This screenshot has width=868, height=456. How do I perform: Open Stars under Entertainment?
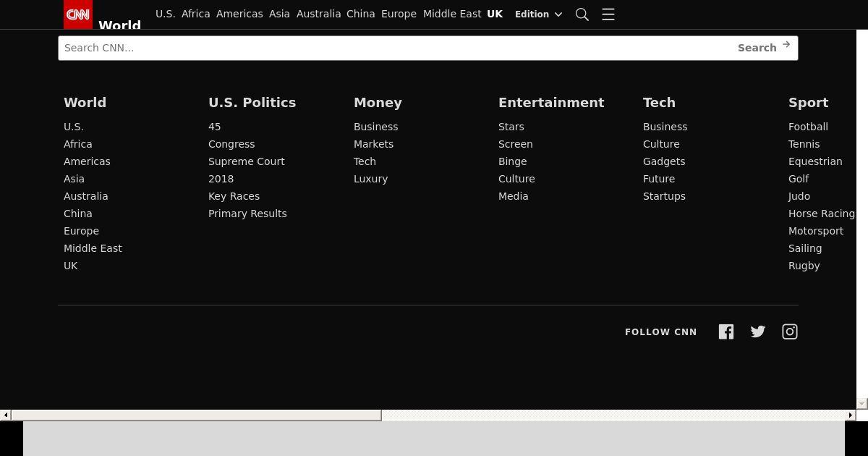pyautogui.click(x=511, y=127)
